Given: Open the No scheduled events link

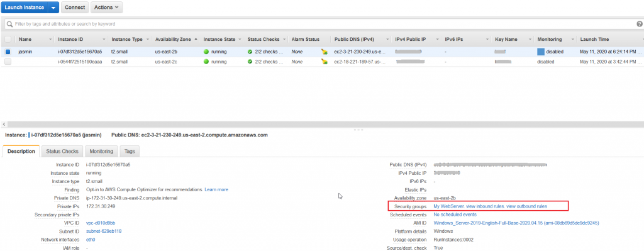Looking at the screenshot, I should [x=455, y=215].
